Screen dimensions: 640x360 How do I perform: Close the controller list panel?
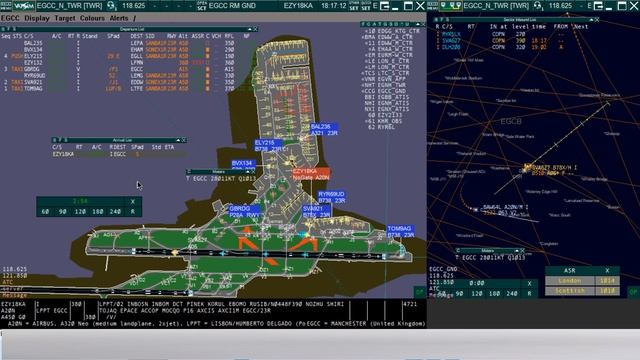(423, 24)
